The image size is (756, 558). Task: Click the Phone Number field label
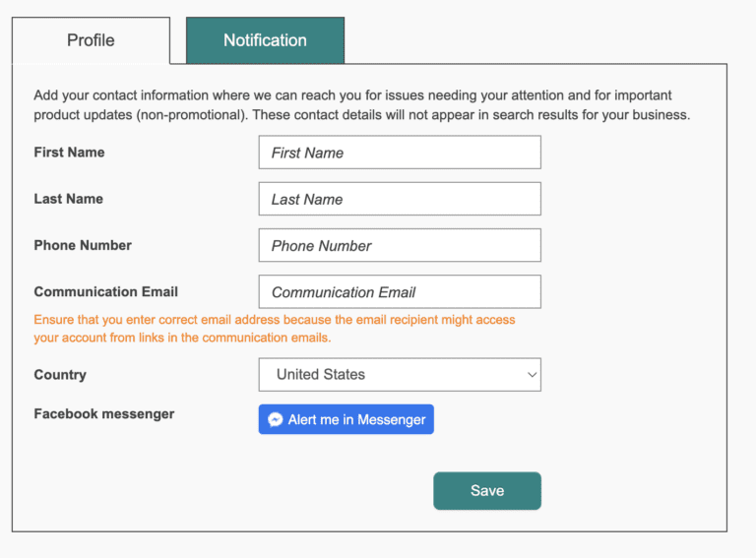tap(83, 245)
